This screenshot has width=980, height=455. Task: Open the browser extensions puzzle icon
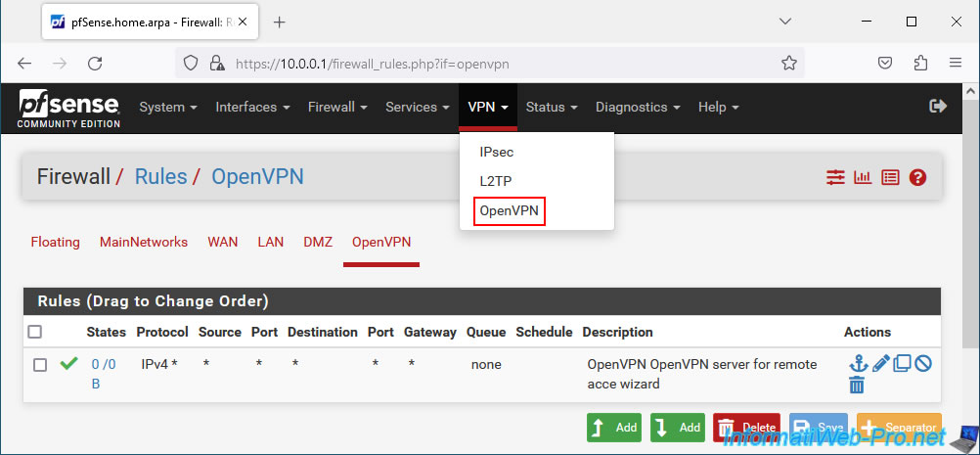pyautogui.click(x=920, y=64)
